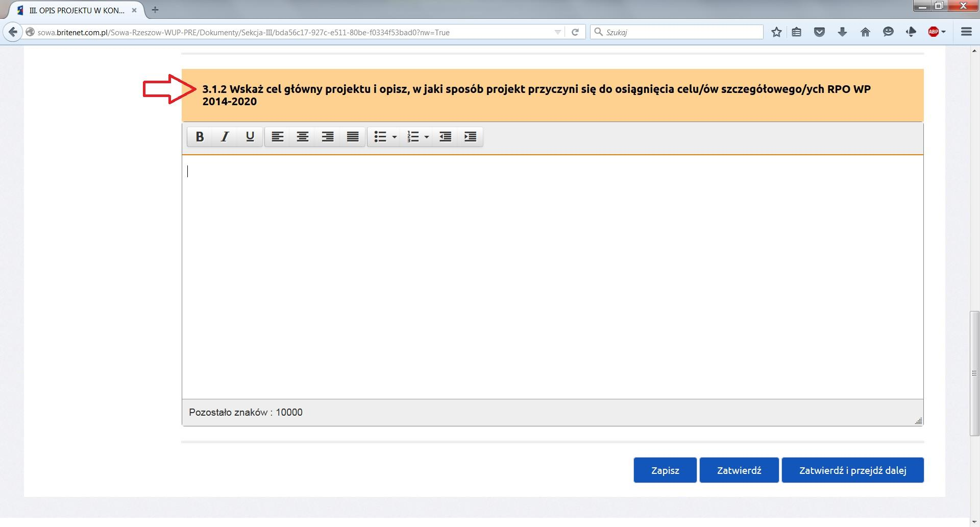Show bookmarks list icon
Viewport: 980px width, 527px height.
pos(796,32)
